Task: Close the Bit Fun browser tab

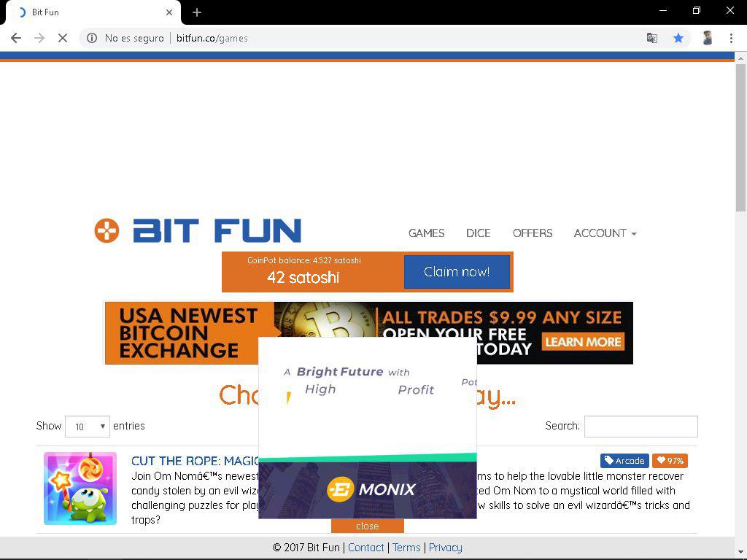Action: point(169,12)
